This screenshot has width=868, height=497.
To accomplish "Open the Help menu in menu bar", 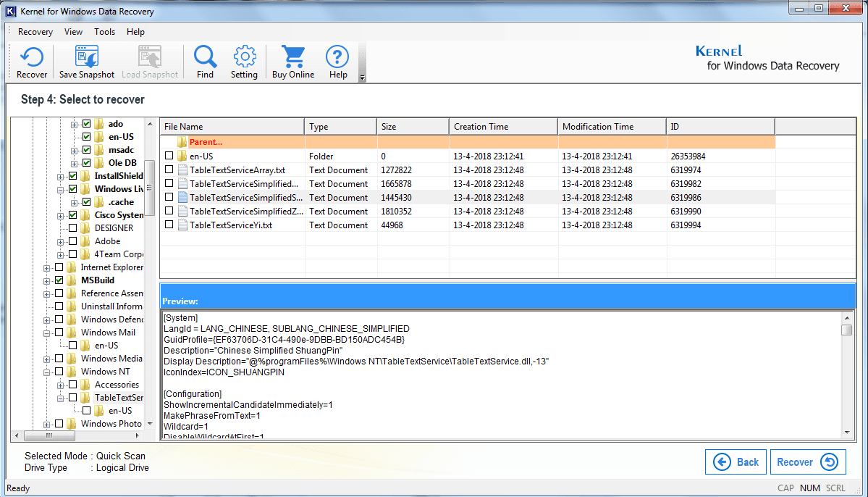I will [135, 32].
